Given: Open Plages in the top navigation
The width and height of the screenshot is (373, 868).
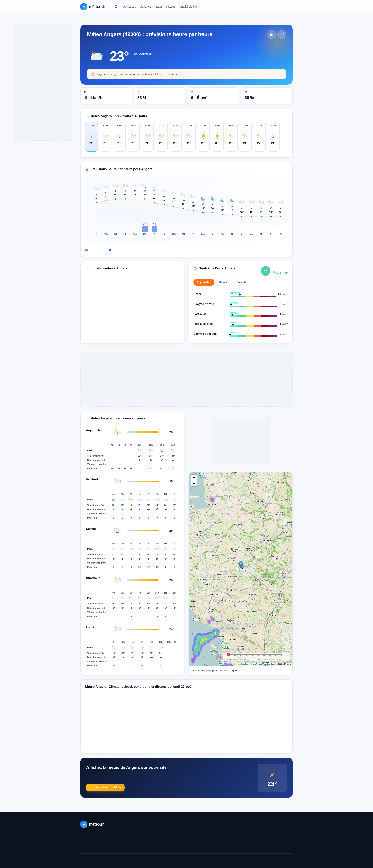Looking at the screenshot, I should (171, 7).
